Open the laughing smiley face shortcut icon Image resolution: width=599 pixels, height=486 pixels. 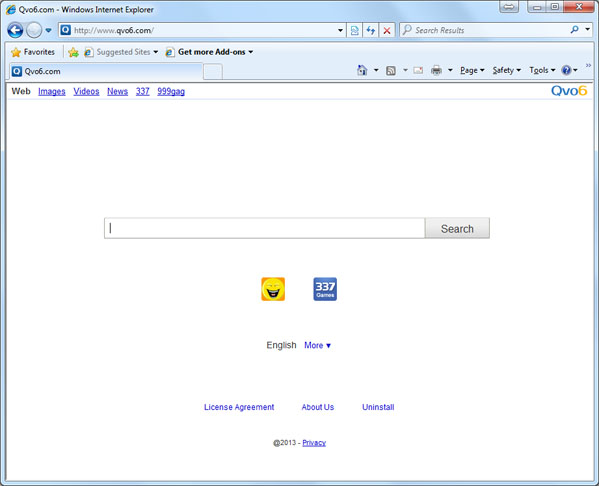(x=273, y=289)
